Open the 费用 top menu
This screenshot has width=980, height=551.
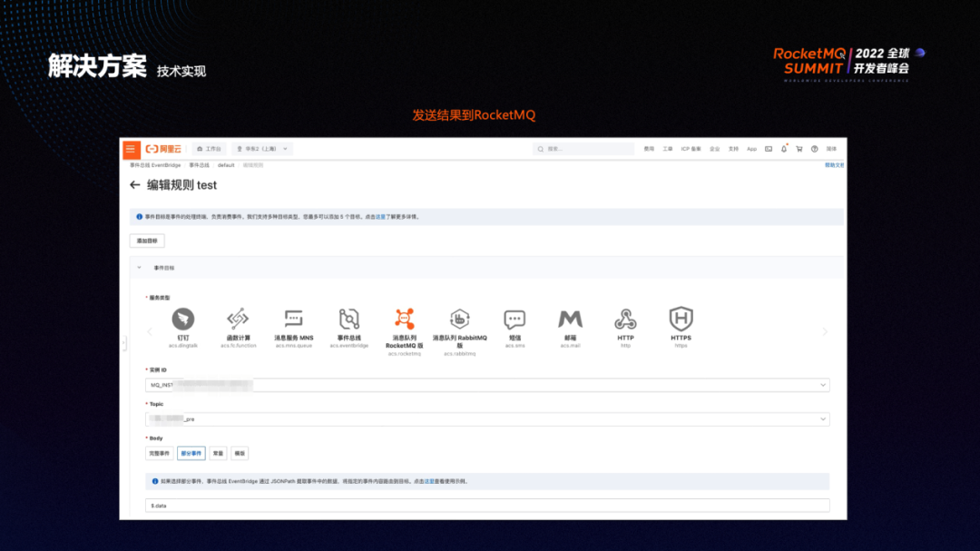coord(649,149)
